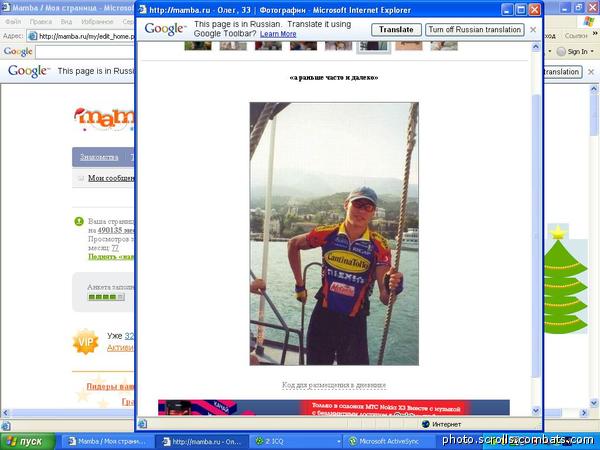Click the Google toolbar search field in background window

coord(85,52)
